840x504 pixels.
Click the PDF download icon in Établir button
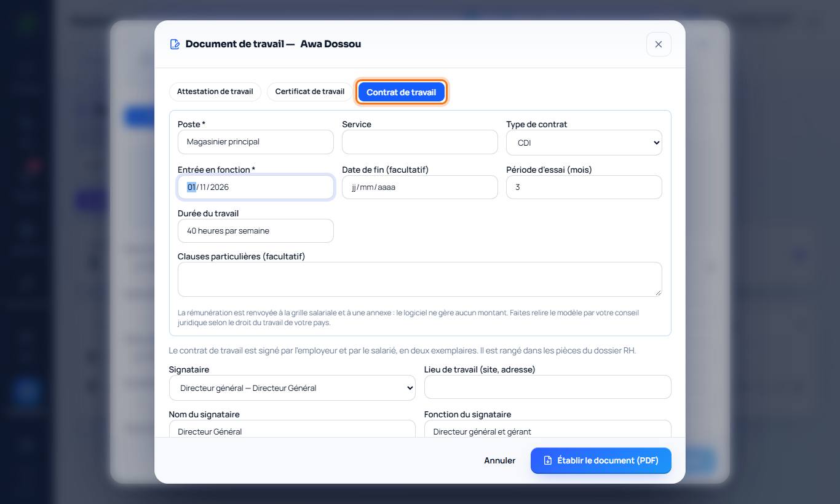[x=548, y=460]
